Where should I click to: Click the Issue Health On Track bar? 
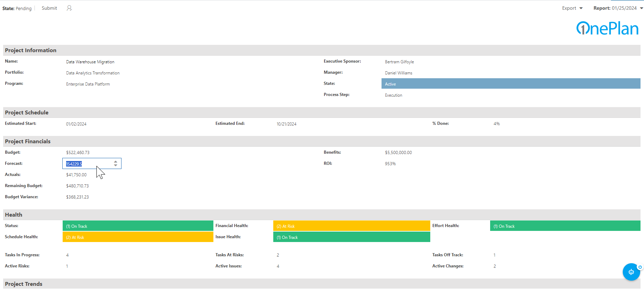click(x=352, y=237)
